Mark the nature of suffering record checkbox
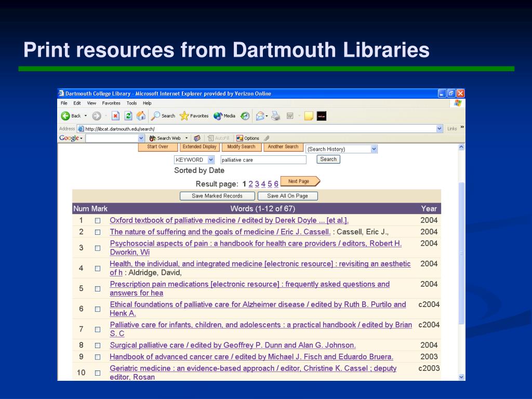Viewport: 532px width, 399px height. [98, 232]
